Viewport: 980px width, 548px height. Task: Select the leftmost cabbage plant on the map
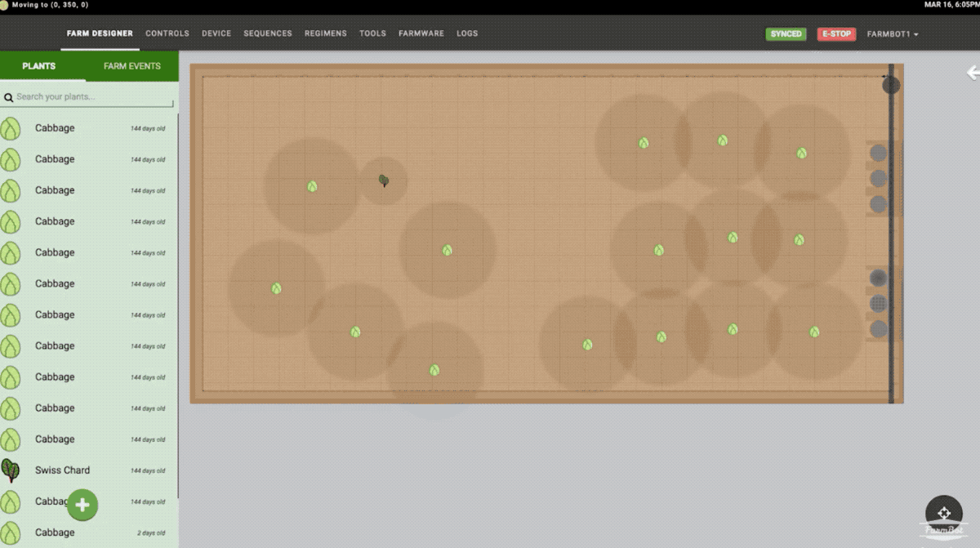(x=277, y=288)
